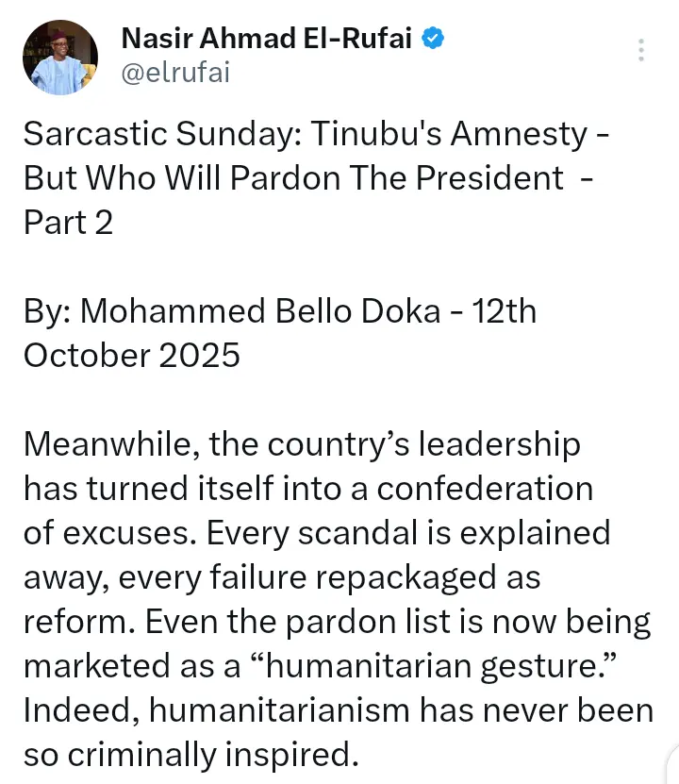Image resolution: width=679 pixels, height=784 pixels.
Task: Open the three-dot more options menu
Action: 642,50
